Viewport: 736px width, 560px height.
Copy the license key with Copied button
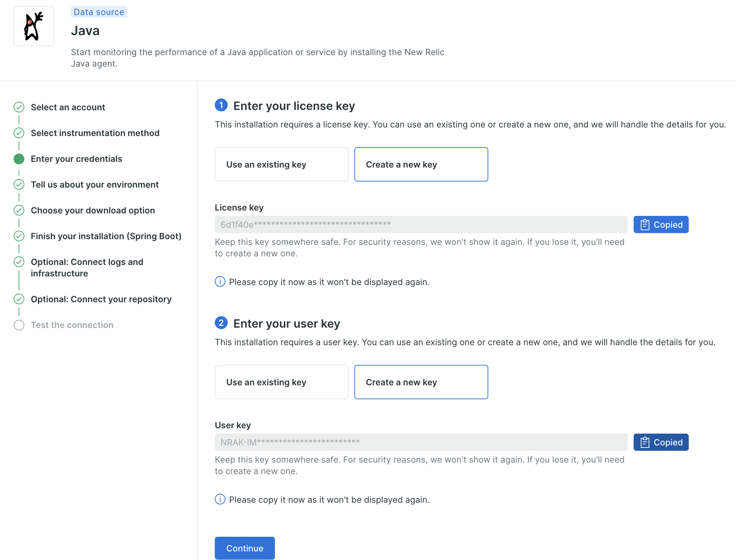coord(661,225)
